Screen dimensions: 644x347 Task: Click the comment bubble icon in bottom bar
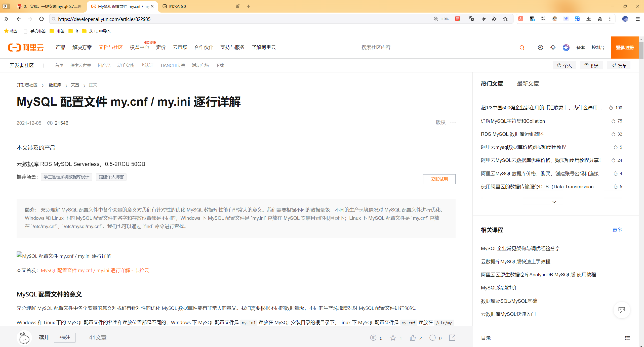(432, 338)
